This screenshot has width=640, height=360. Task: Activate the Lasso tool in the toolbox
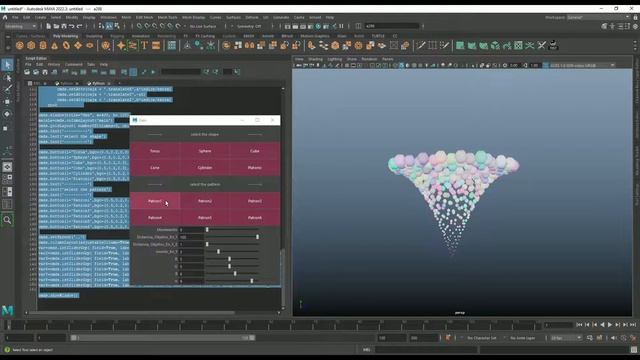(x=7, y=77)
